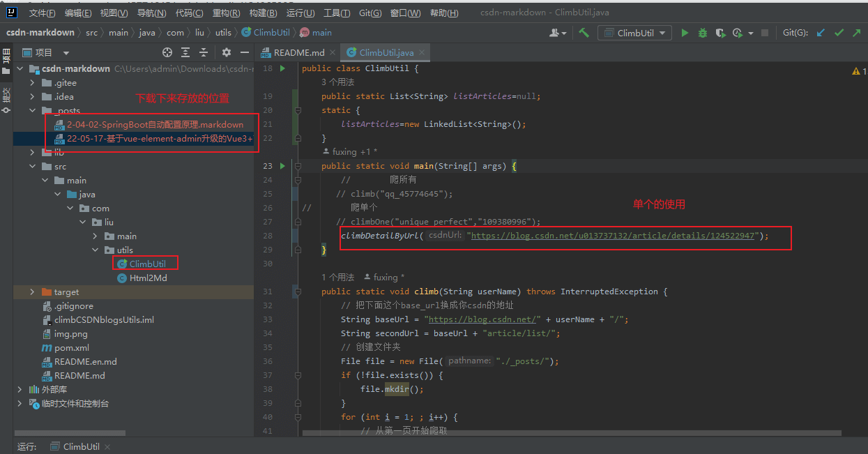Expand the 外部库 external libraries node

[x=21, y=389]
